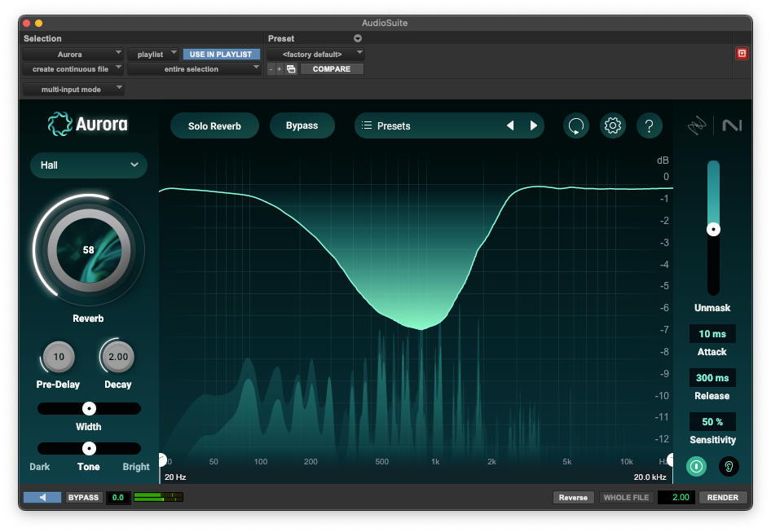Image resolution: width=771 pixels, height=532 pixels.
Task: Click the preview speaker button
Action: click(42, 497)
